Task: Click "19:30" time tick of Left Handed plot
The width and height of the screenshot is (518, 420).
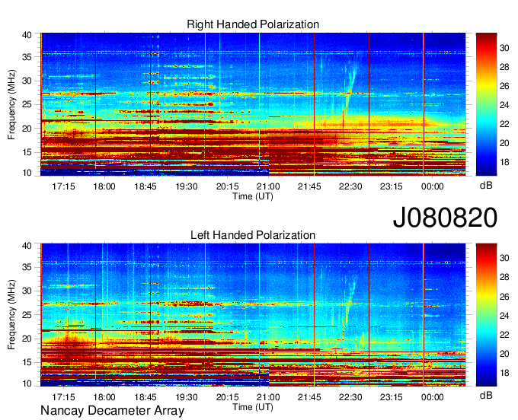Action: (x=187, y=397)
